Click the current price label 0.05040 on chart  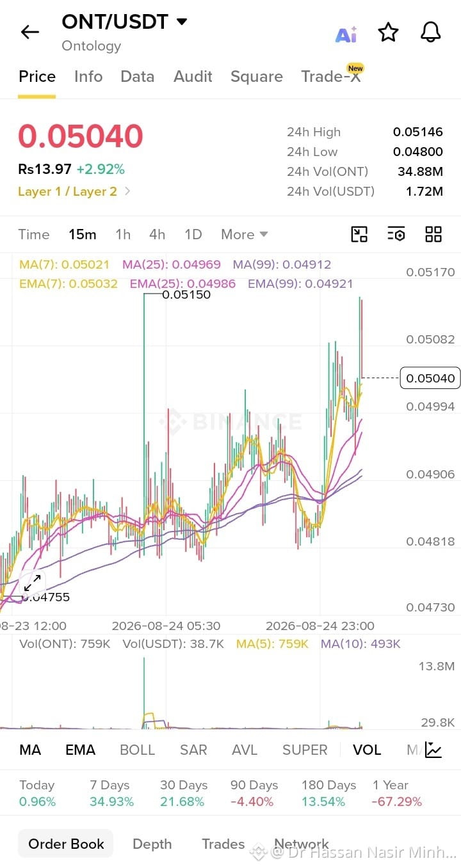coord(430,378)
